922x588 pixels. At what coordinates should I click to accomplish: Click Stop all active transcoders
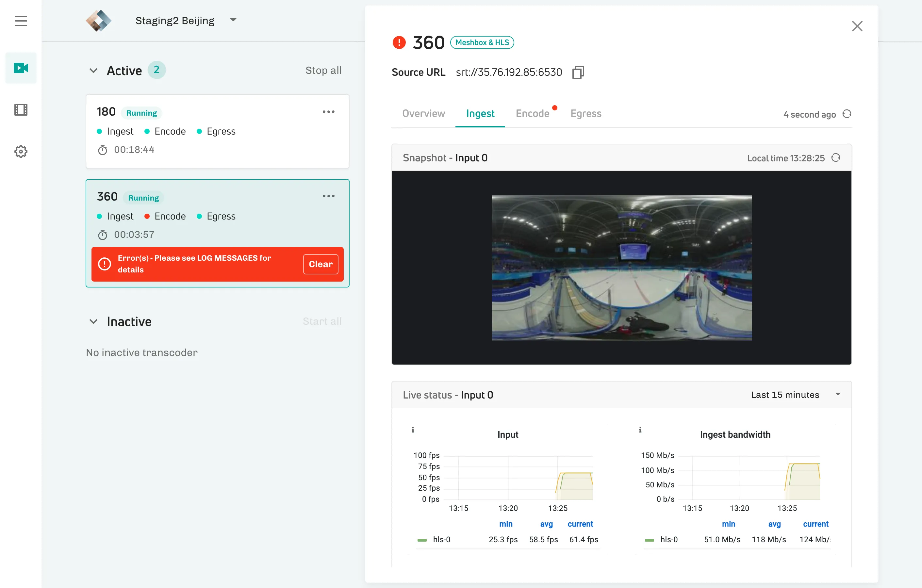tap(323, 71)
